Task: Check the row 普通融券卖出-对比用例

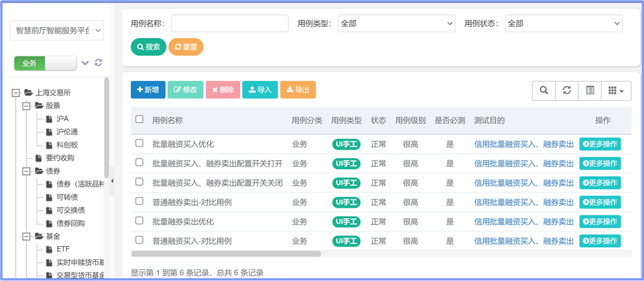Action: click(139, 201)
